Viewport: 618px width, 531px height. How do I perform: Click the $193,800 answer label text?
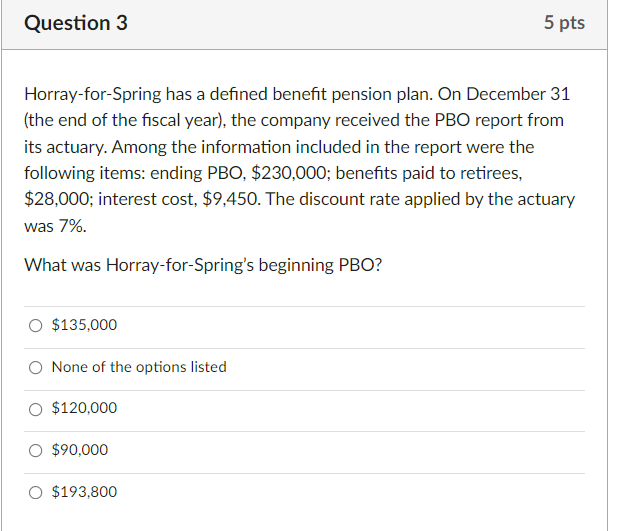[x=84, y=492]
